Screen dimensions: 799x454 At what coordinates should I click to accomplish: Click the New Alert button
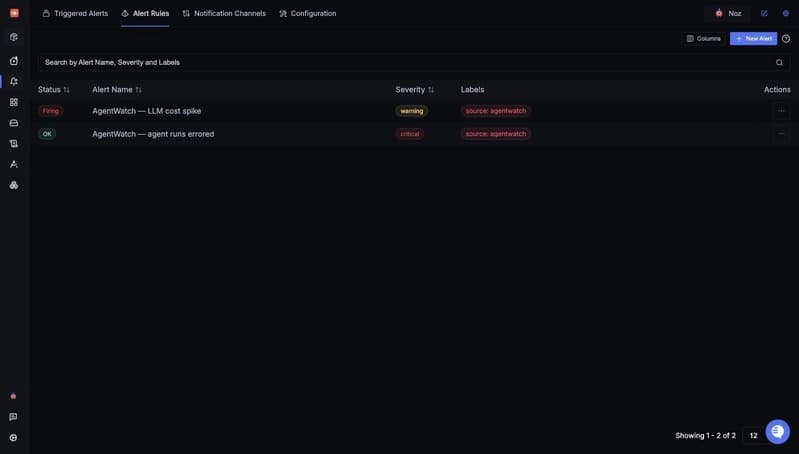pyautogui.click(x=753, y=39)
